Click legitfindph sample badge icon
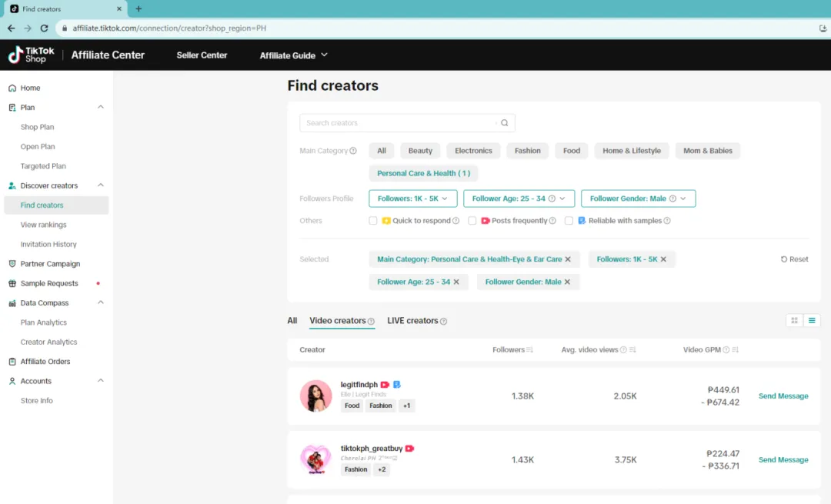The image size is (831, 504). pyautogui.click(x=397, y=385)
